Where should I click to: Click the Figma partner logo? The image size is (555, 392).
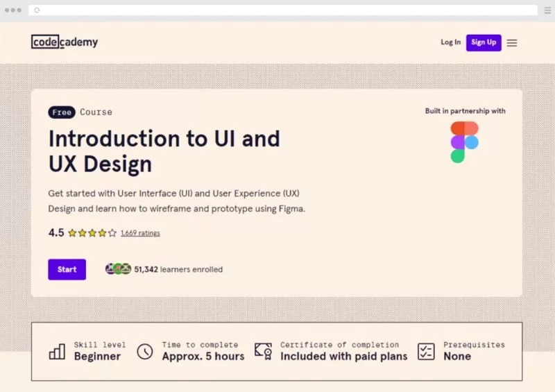tap(464, 142)
